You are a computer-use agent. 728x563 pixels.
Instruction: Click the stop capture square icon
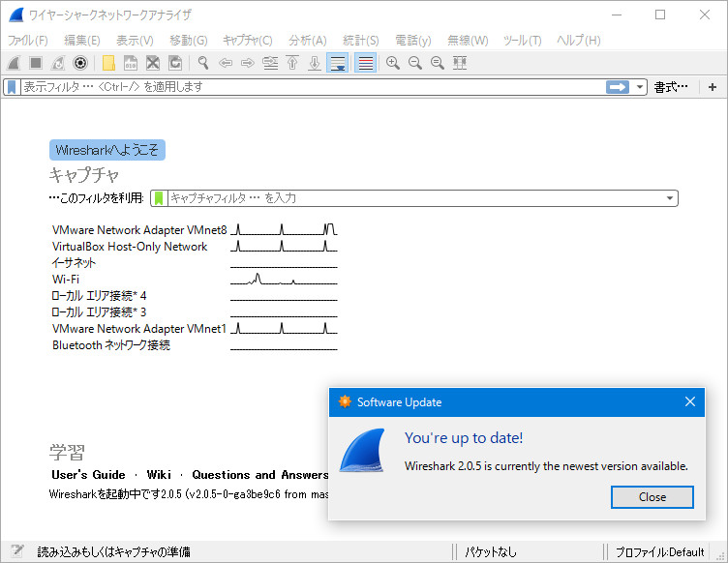point(36,63)
